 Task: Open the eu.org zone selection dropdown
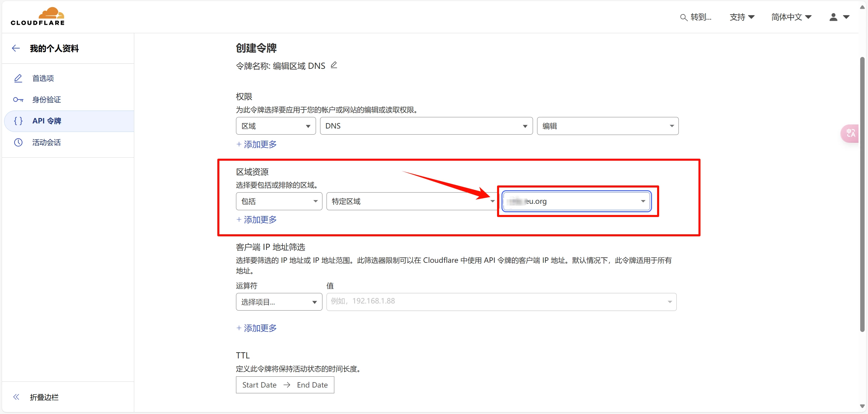576,201
